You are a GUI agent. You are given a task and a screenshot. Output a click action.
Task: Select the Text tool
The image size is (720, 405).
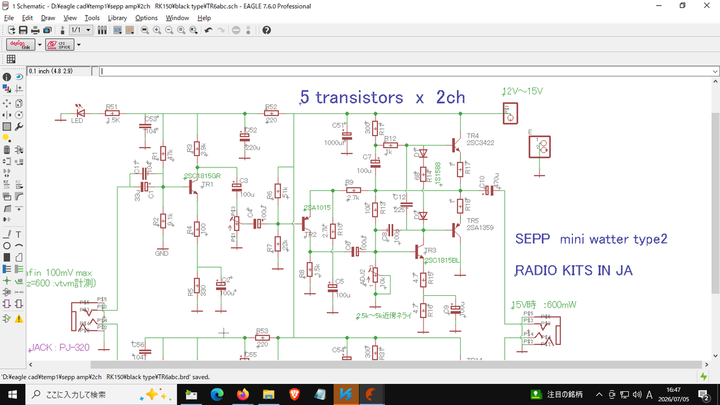click(19, 234)
